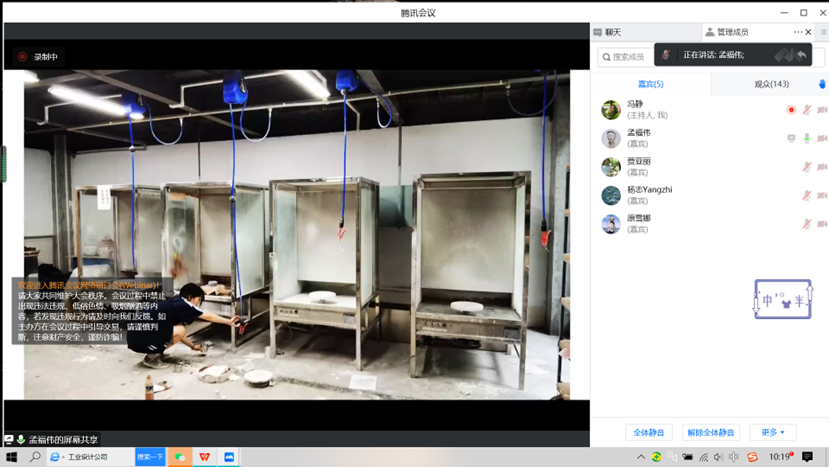This screenshot has width=829, height=467.
Task: Click the screen share icon next to 孟福伟
Action: pos(791,139)
